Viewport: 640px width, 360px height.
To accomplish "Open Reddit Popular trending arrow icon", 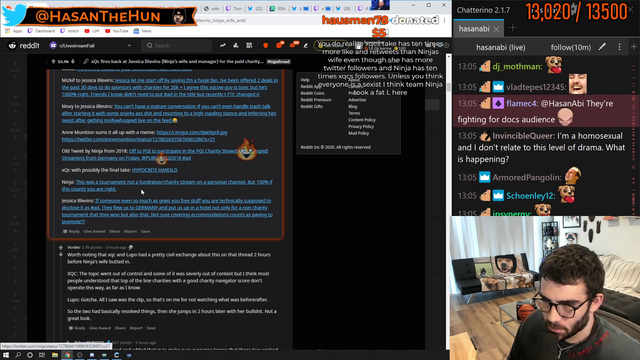I will tap(222, 46).
